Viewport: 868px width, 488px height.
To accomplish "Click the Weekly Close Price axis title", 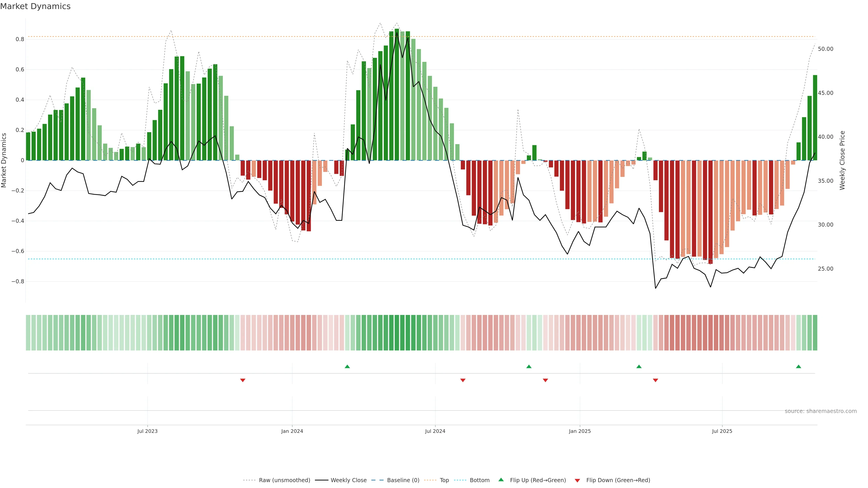I will pos(842,160).
